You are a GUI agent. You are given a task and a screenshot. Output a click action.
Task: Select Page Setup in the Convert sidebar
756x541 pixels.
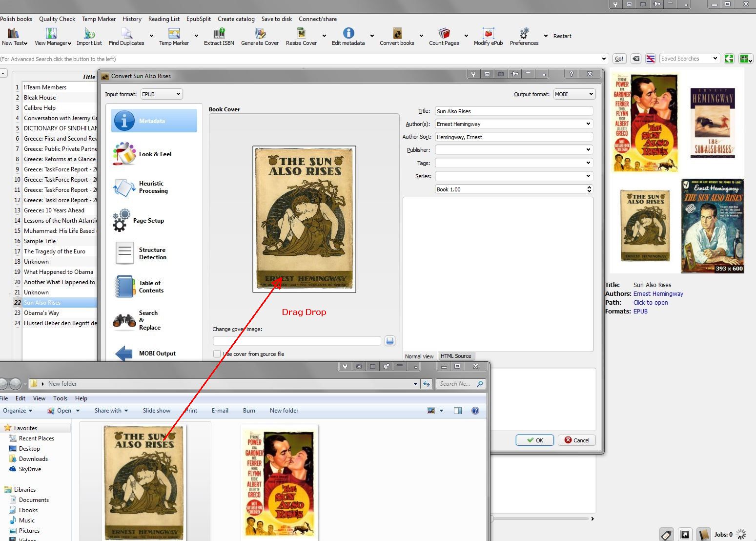154,221
